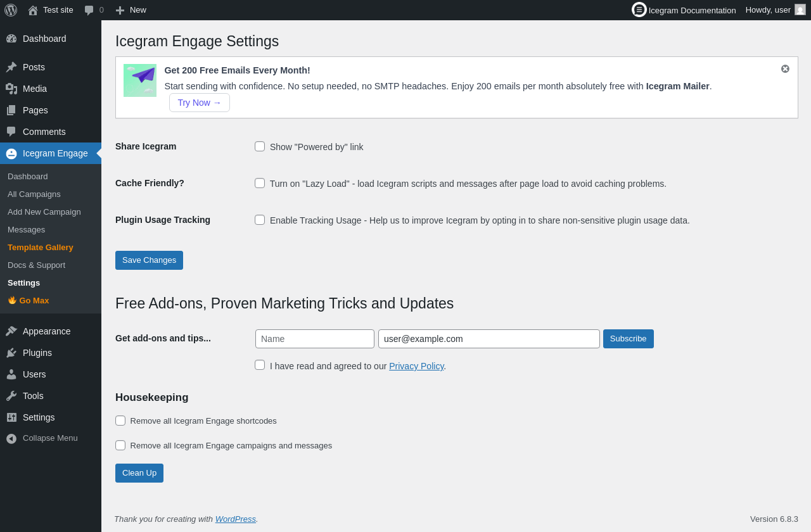Click the WordPress logo icon
Image resolution: width=811 pixels, height=532 pixels.
coord(11,10)
